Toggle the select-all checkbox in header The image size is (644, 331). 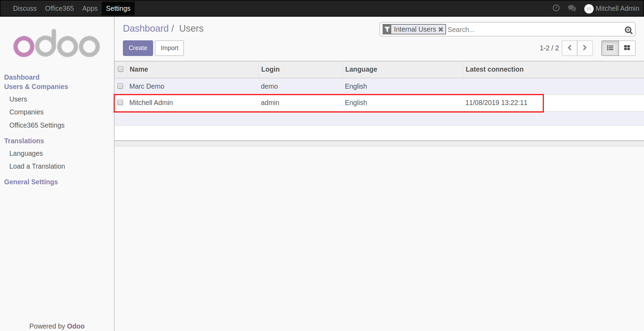click(x=120, y=69)
